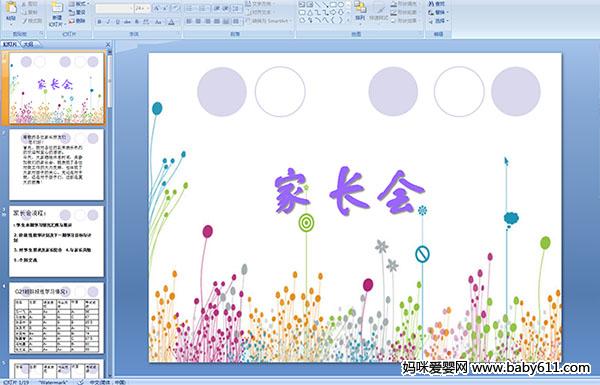The image size is (600, 385).
Task: Select the oval shape in shapes gallery
Action: point(341,5)
